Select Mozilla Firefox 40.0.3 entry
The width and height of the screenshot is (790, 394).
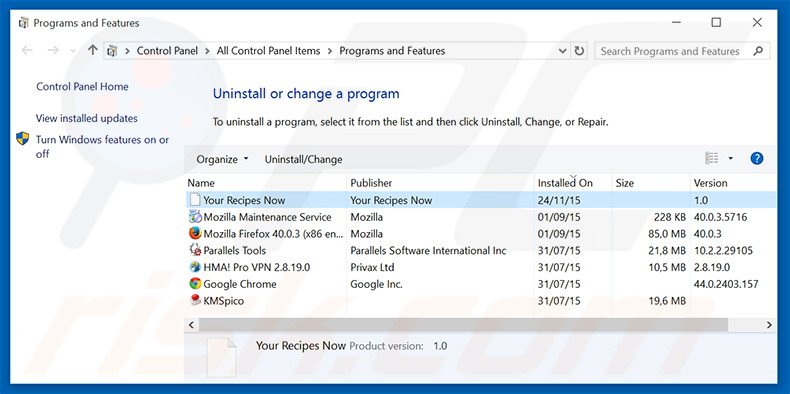[x=273, y=234]
